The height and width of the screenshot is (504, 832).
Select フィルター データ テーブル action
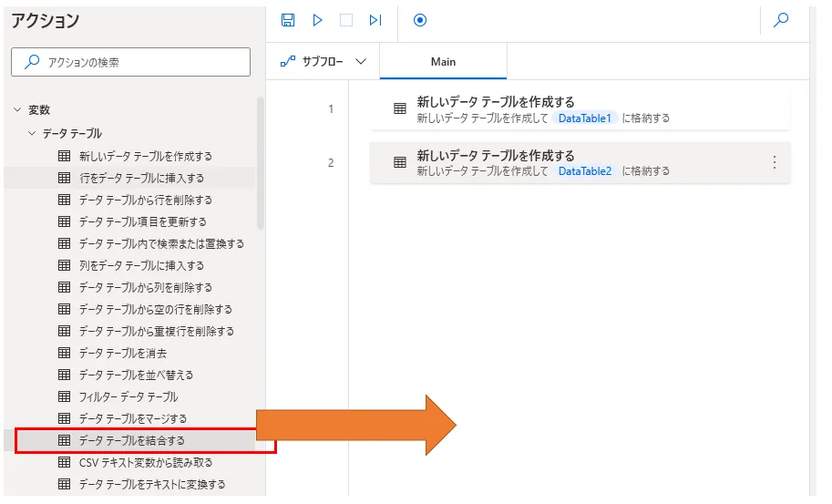point(128,396)
